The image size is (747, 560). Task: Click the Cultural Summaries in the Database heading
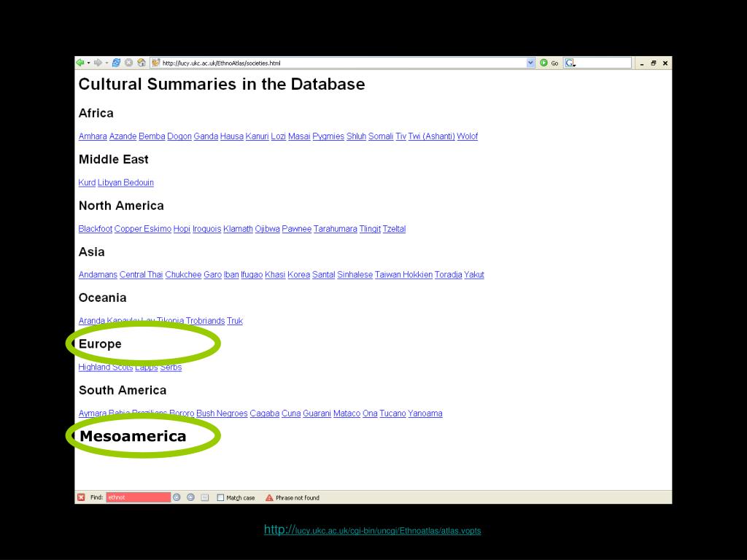222,85
